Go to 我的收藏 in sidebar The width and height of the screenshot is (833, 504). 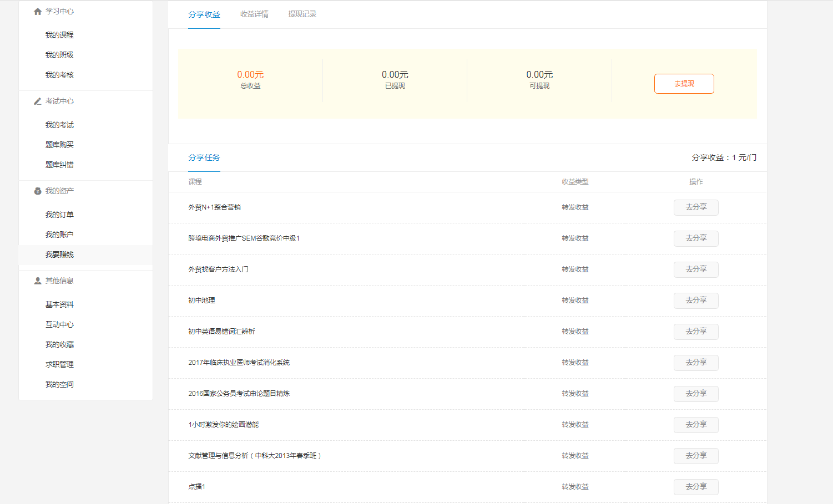click(x=59, y=344)
